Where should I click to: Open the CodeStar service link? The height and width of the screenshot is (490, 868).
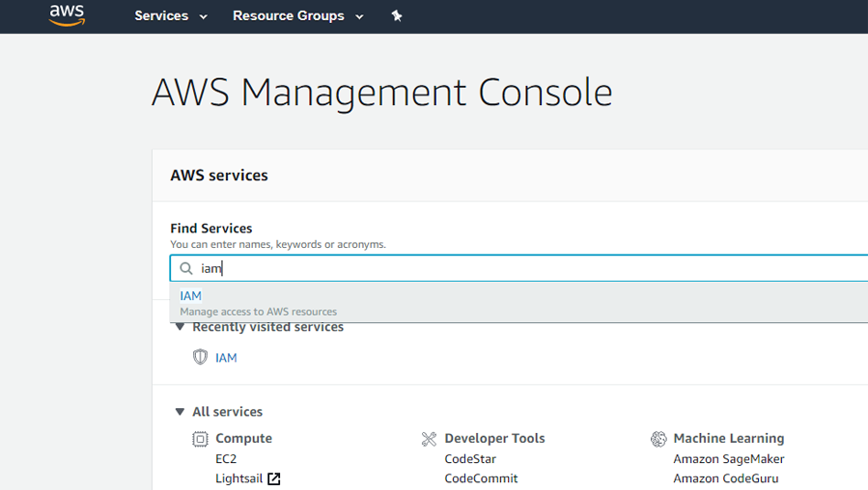(470, 459)
